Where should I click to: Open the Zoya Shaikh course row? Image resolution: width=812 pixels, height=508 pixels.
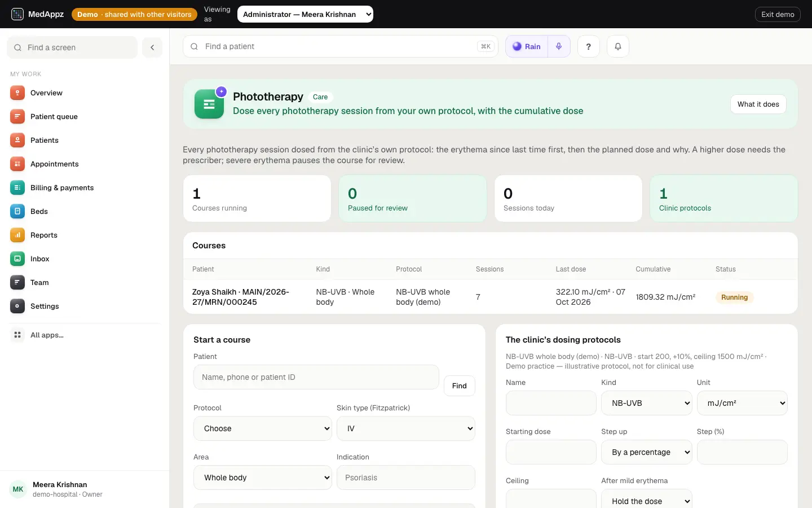[491, 297]
